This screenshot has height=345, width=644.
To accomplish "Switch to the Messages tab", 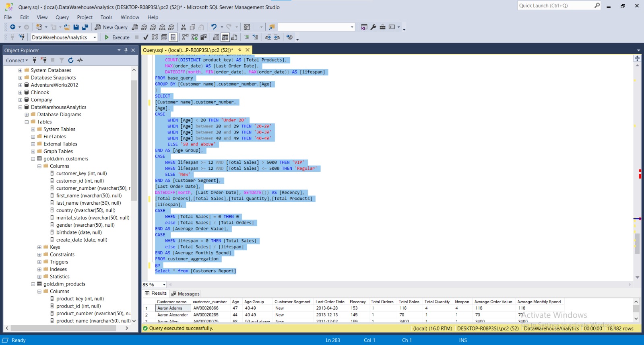I will point(185,294).
